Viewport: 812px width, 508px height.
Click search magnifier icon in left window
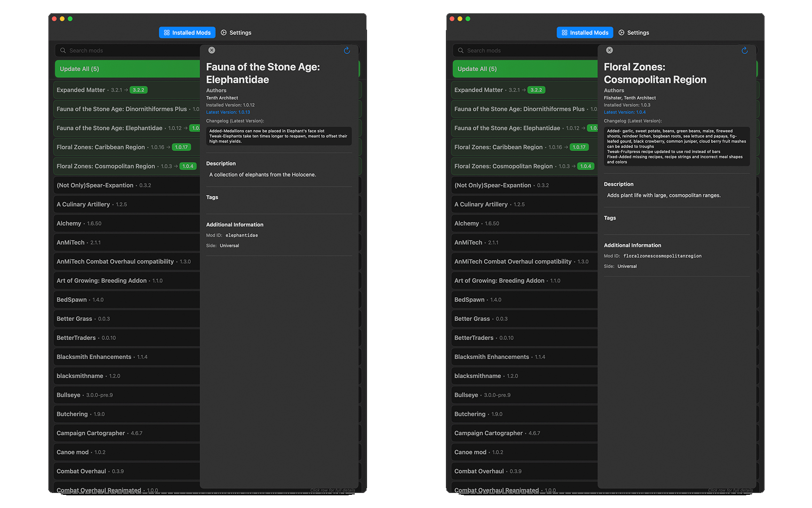tap(63, 50)
